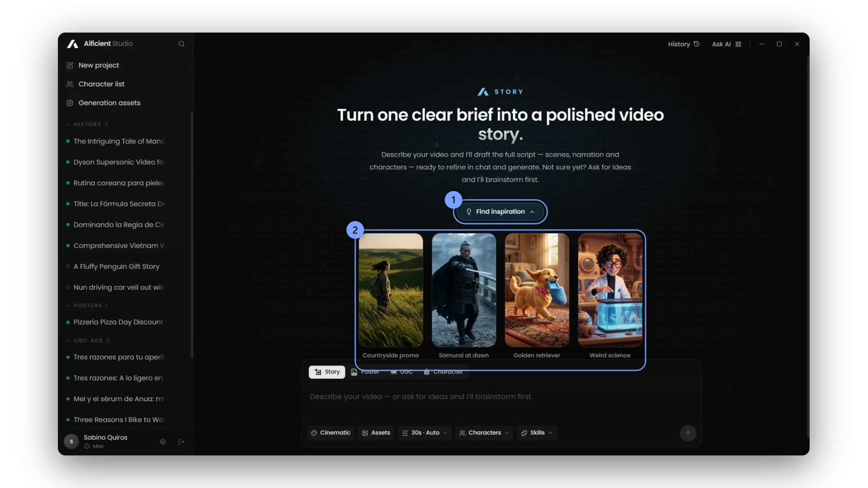Click the Sabino Quiros avatar

click(71, 441)
